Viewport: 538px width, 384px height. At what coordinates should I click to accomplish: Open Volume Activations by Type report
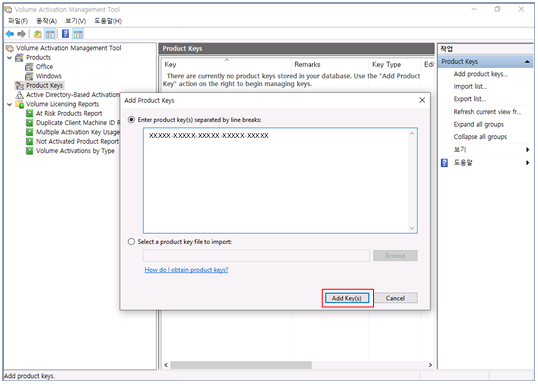point(75,151)
